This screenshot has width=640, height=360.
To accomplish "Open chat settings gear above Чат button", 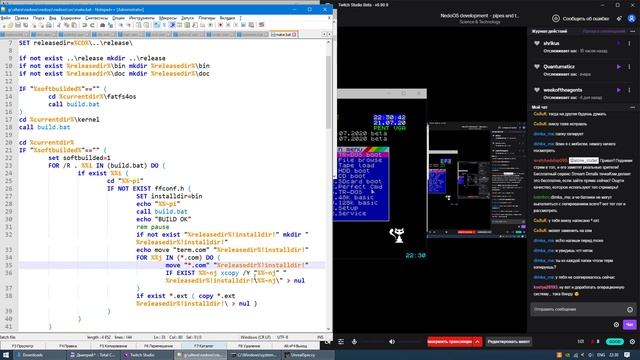I will pyautogui.click(x=616, y=324).
